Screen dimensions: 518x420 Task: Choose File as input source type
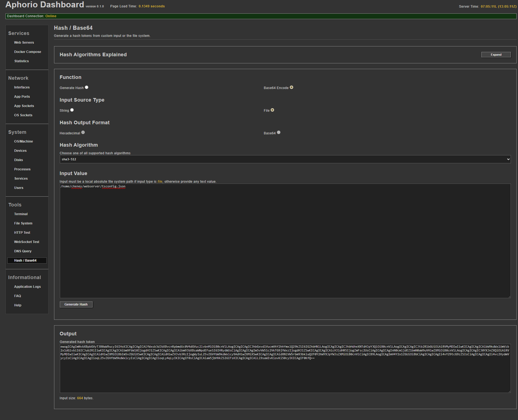272,110
